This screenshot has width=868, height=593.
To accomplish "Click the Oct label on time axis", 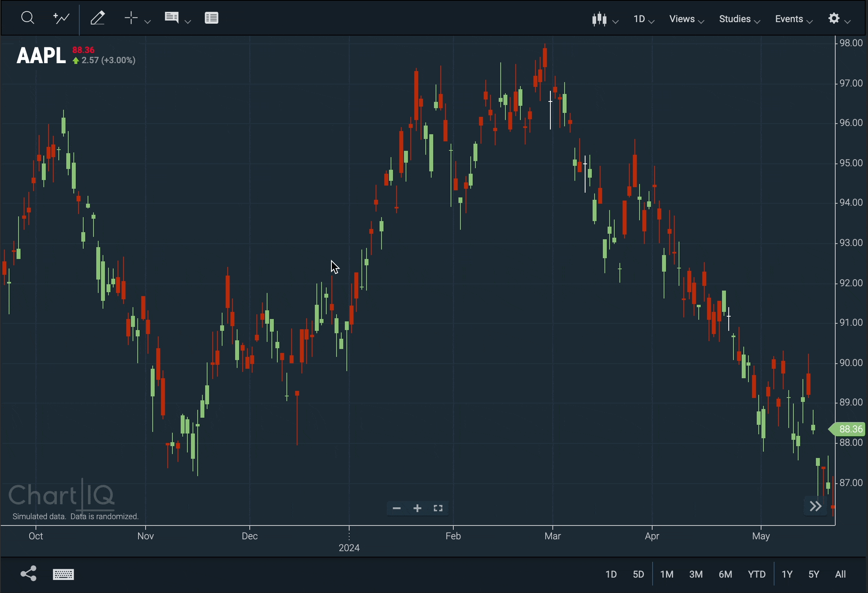I will point(36,536).
